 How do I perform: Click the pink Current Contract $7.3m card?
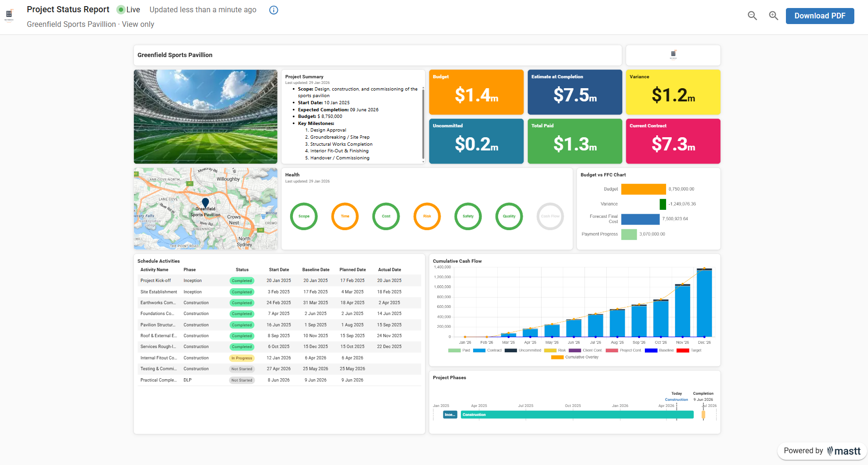[x=673, y=141]
